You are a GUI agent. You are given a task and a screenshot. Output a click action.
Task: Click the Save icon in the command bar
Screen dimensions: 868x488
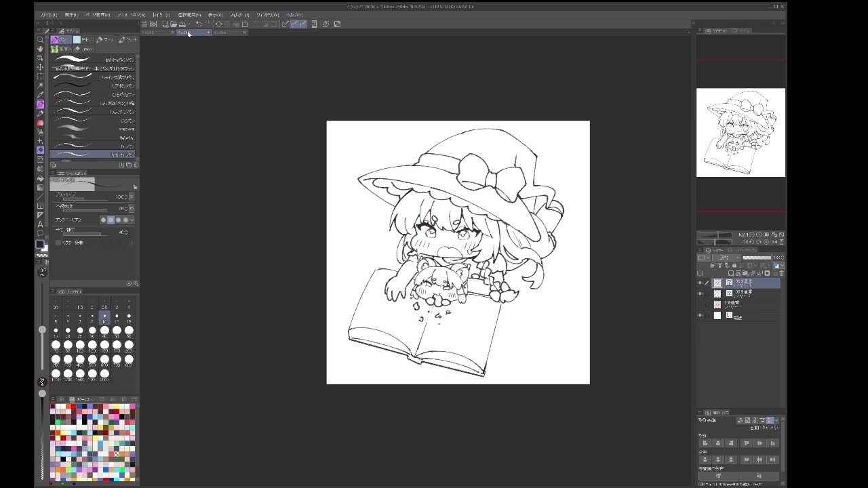182,24
